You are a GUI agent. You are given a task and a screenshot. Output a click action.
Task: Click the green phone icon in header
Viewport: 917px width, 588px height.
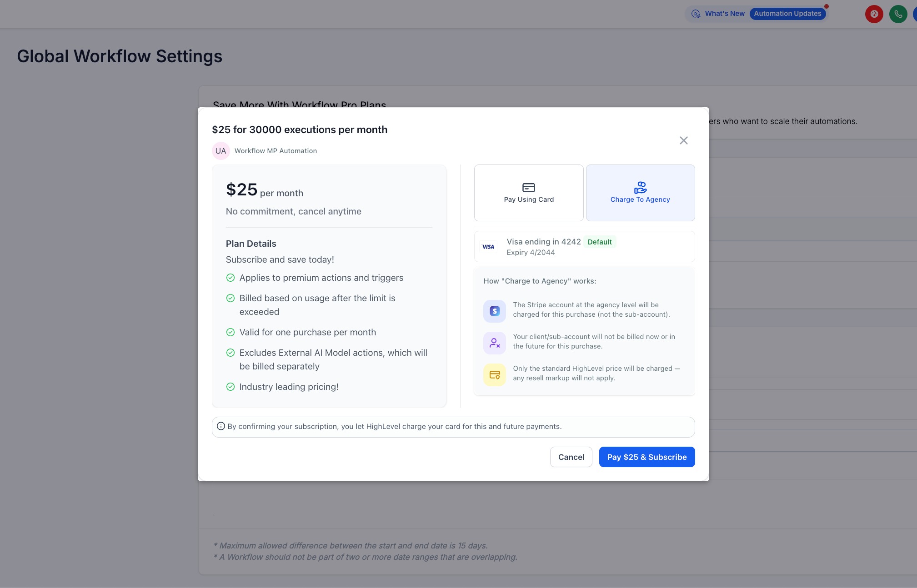coord(898,14)
